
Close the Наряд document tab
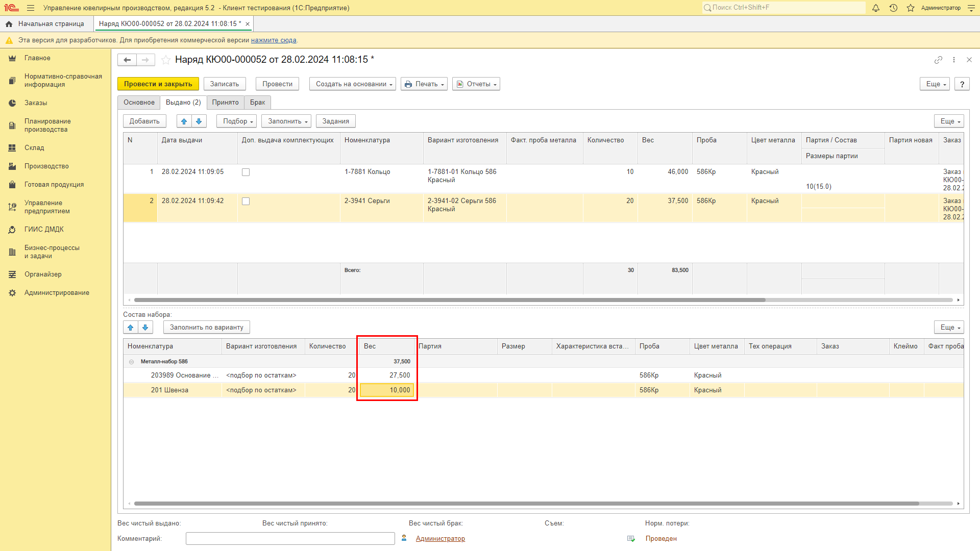248,24
